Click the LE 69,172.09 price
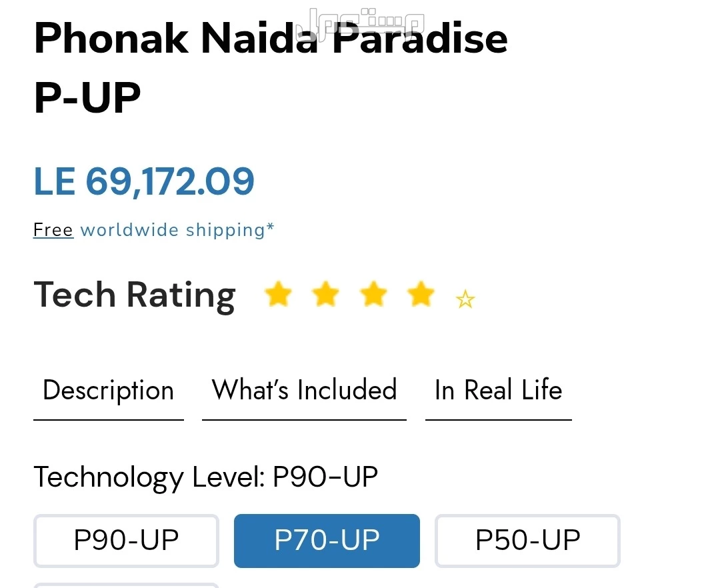 coord(144,181)
